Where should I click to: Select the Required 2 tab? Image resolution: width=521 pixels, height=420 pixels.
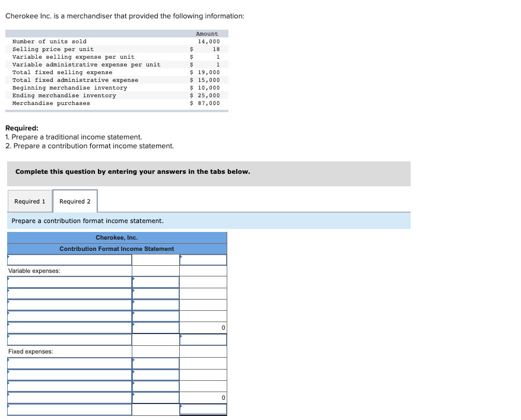pyautogui.click(x=75, y=201)
